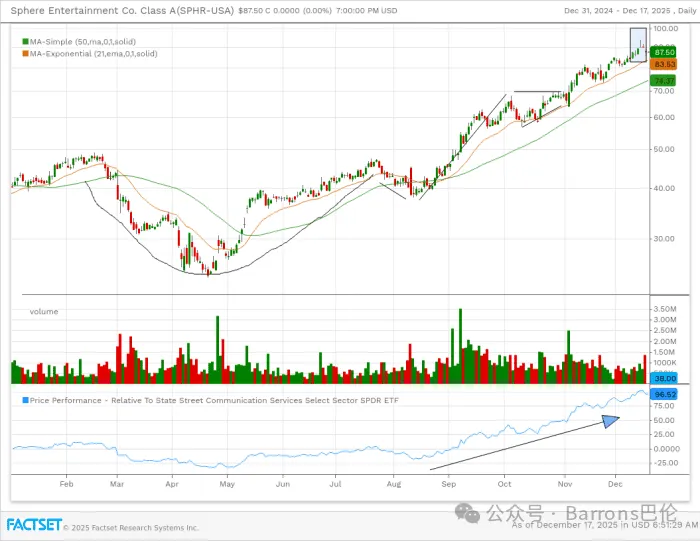Click the 100.00 price axis label
This screenshot has height=541, width=700.
(666, 29)
